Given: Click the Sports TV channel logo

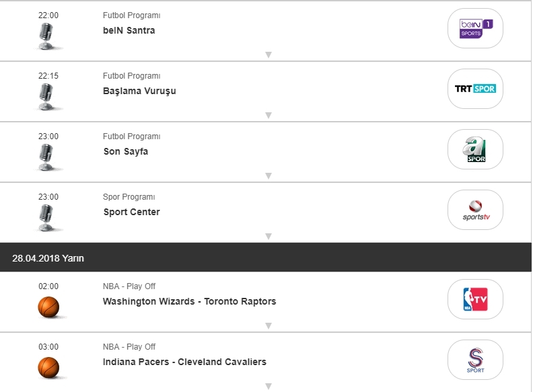Looking at the screenshot, I should pos(476,210).
